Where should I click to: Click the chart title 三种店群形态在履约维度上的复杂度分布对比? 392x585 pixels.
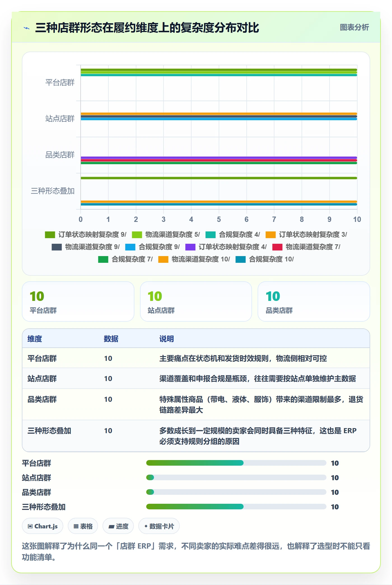[x=147, y=28]
